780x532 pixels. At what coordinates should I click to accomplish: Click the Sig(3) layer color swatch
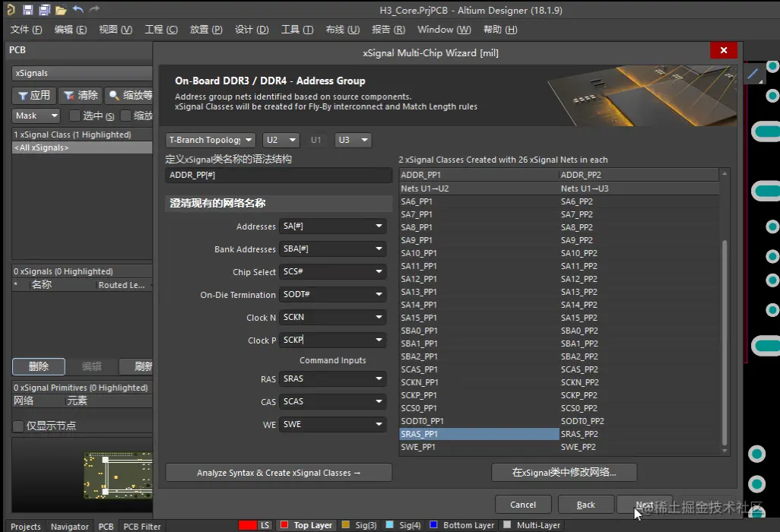coord(346,524)
